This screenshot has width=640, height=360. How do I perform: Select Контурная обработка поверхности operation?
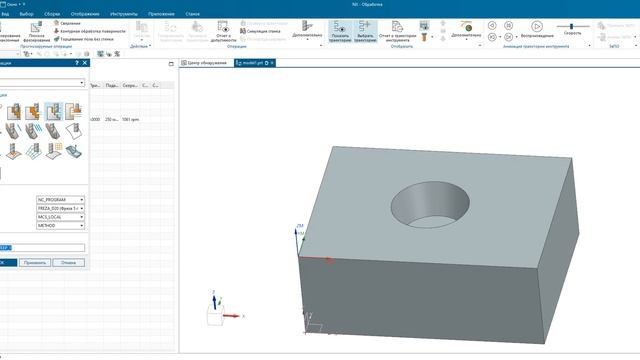(x=90, y=31)
